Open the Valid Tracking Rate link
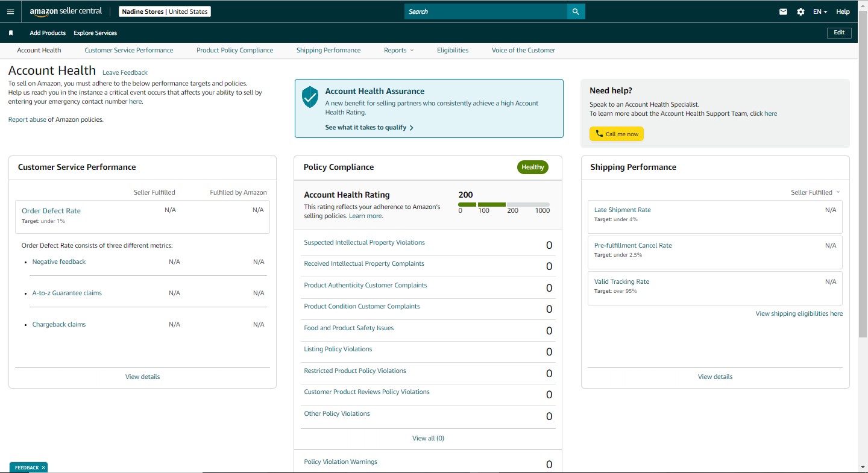The image size is (868, 473). 621,281
